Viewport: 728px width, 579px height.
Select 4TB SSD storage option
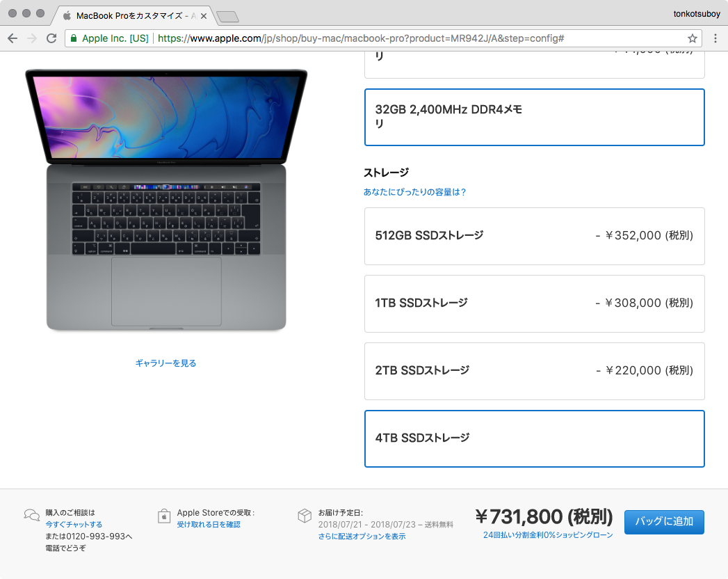(535, 438)
